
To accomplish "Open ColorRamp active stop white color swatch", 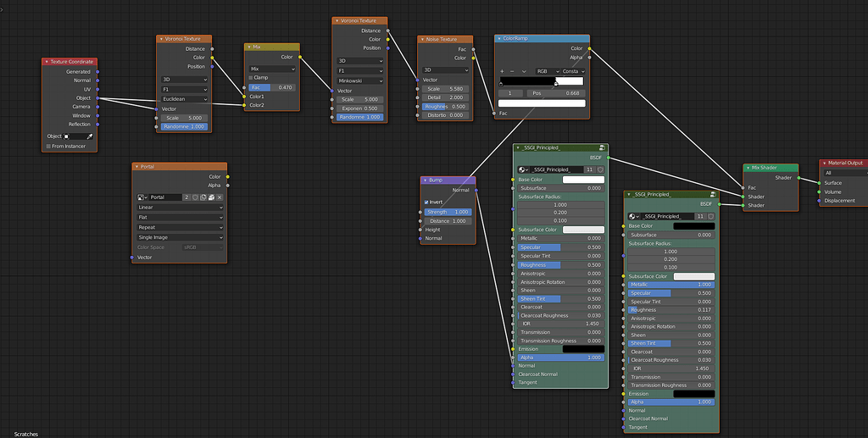I will [x=542, y=103].
